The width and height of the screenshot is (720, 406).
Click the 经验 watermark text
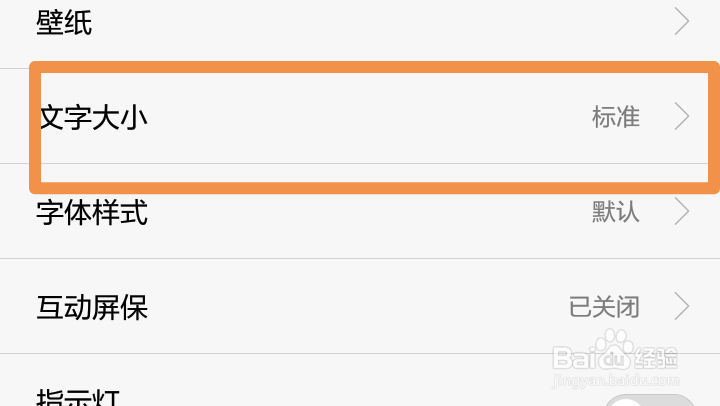[657, 356]
